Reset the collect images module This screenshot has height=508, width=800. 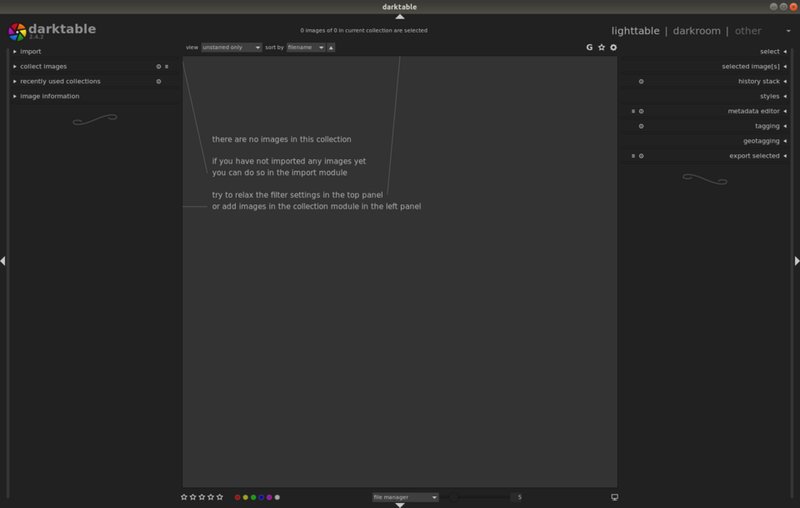[159, 66]
